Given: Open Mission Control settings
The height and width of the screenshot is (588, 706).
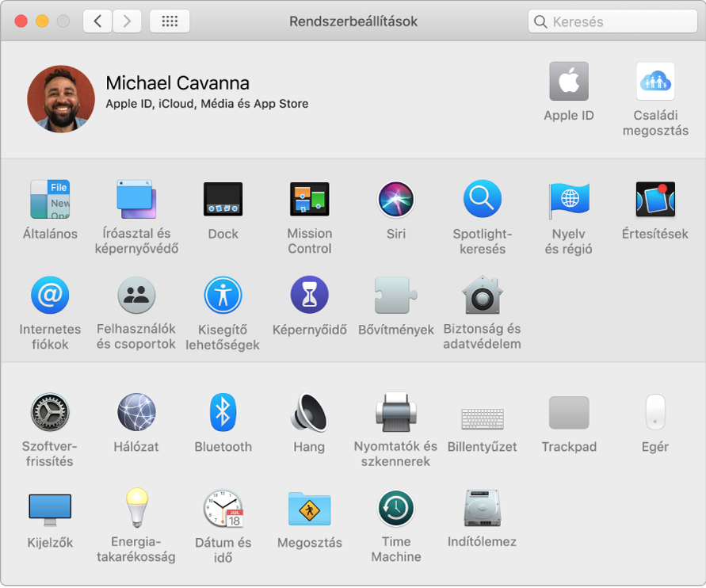Looking at the screenshot, I should click(309, 200).
